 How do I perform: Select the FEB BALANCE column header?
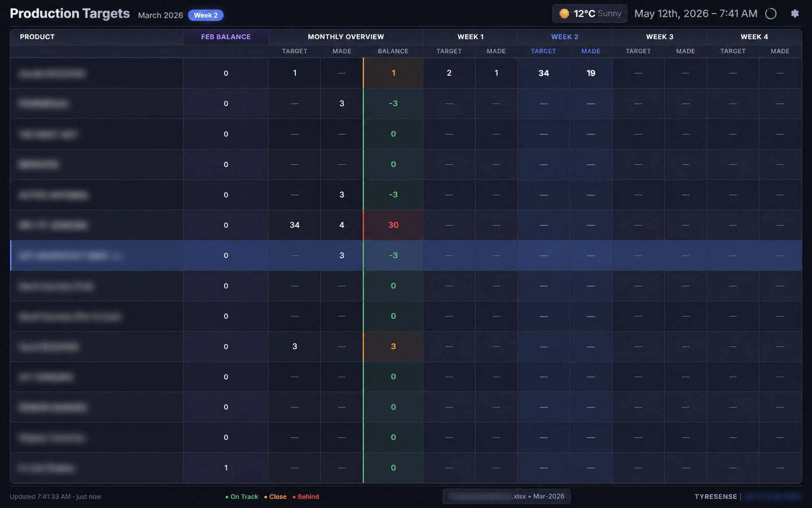pyautogui.click(x=226, y=37)
